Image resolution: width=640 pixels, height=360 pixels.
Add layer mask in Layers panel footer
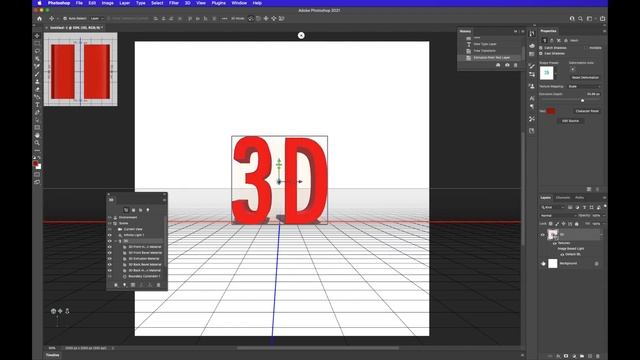(566, 356)
